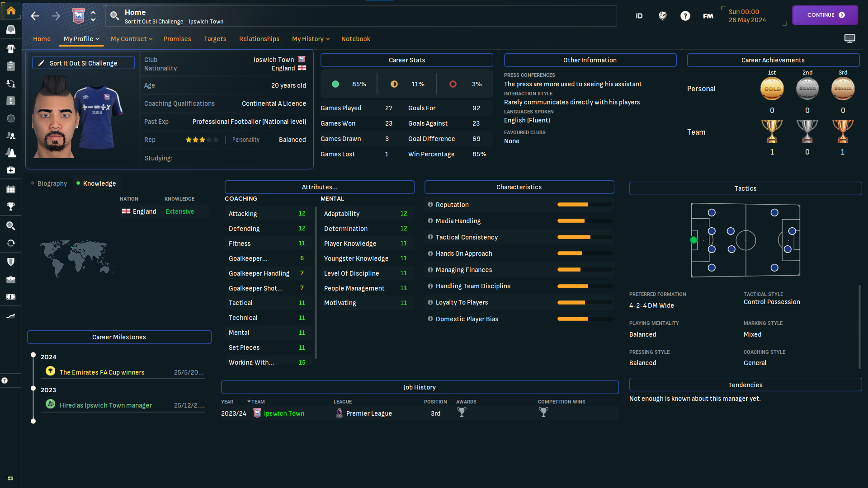Click the Ipswich Town link in Job History
The image size is (868, 488).
[x=284, y=413]
